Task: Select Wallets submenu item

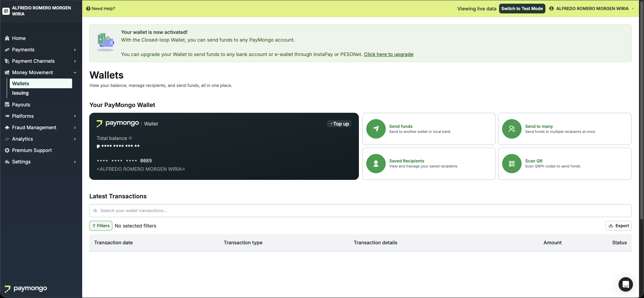Action: [x=41, y=84]
